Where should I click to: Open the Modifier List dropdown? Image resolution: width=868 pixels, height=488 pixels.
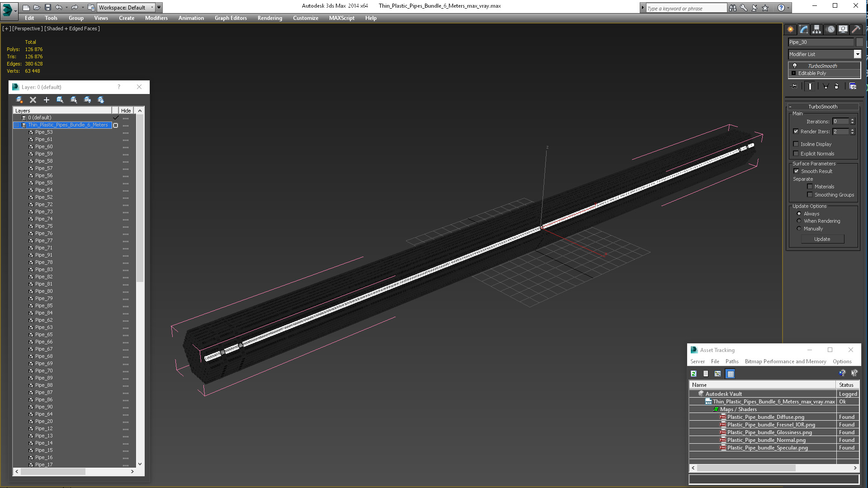[857, 54]
